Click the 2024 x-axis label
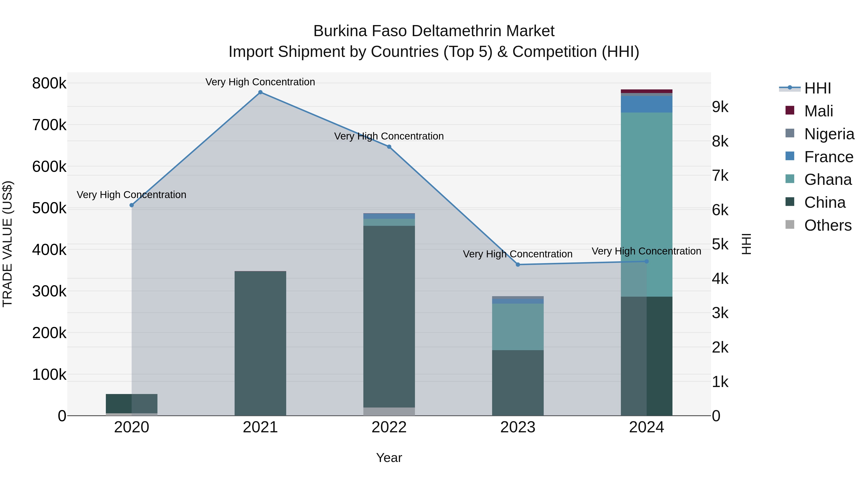Image resolution: width=868 pixels, height=488 pixels. point(647,427)
